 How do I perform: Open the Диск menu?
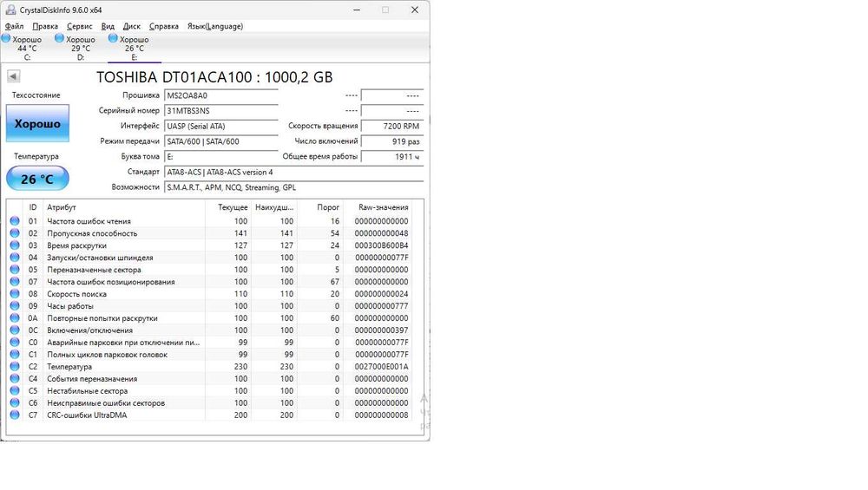tap(131, 26)
